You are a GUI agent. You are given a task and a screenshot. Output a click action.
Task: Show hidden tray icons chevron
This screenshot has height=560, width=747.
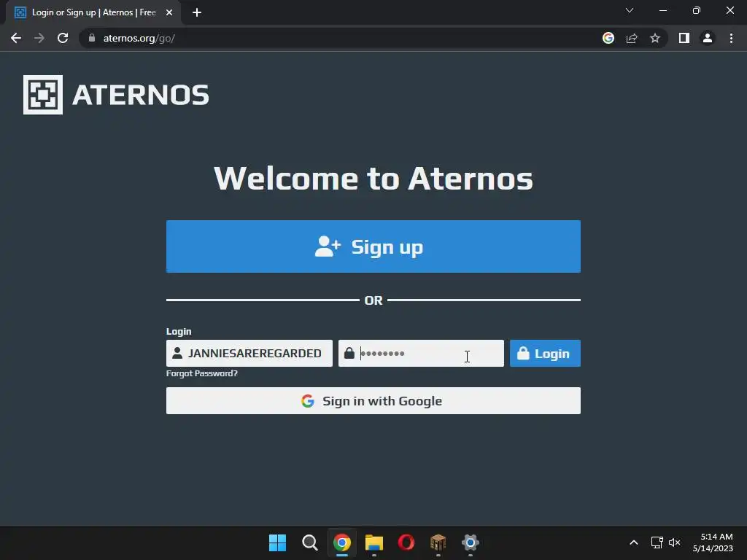[634, 542]
